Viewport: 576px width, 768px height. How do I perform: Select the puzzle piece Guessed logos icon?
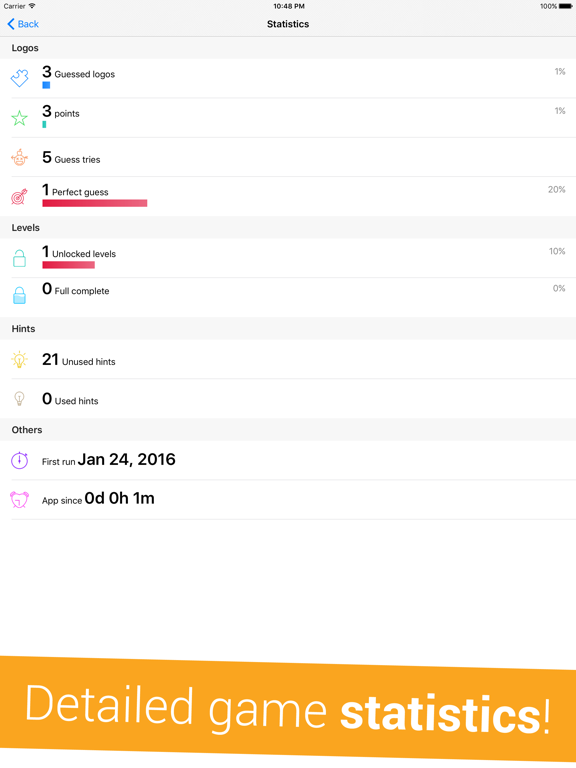point(20,78)
